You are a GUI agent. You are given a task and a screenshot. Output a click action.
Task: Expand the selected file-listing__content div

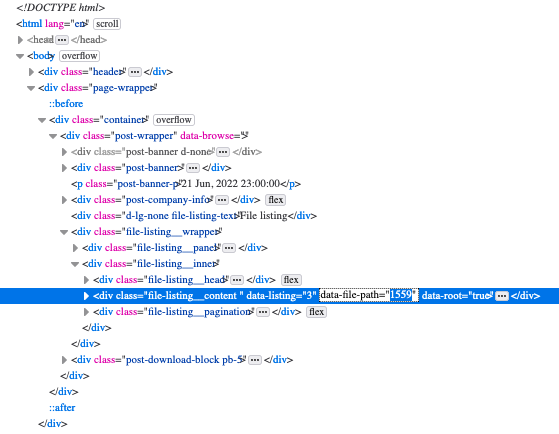coord(87,296)
